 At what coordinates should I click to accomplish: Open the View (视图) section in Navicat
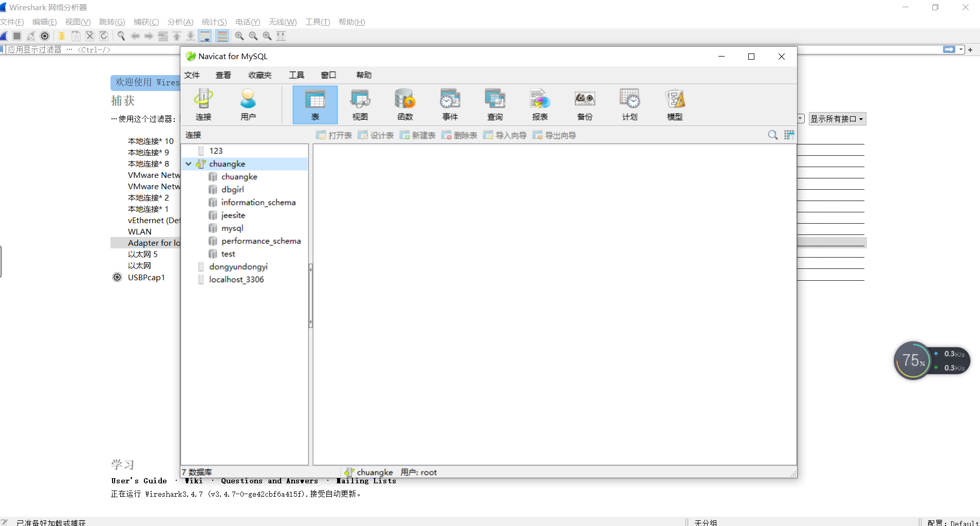pyautogui.click(x=360, y=105)
